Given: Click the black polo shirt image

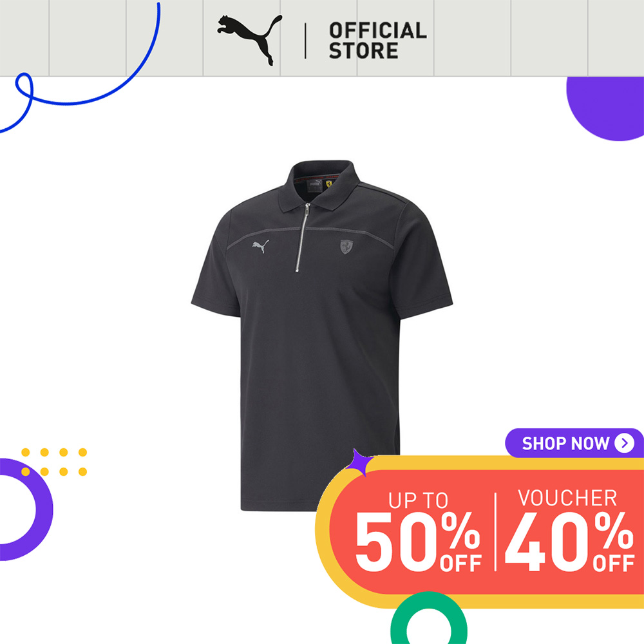Looking at the screenshot, I should tap(321, 336).
